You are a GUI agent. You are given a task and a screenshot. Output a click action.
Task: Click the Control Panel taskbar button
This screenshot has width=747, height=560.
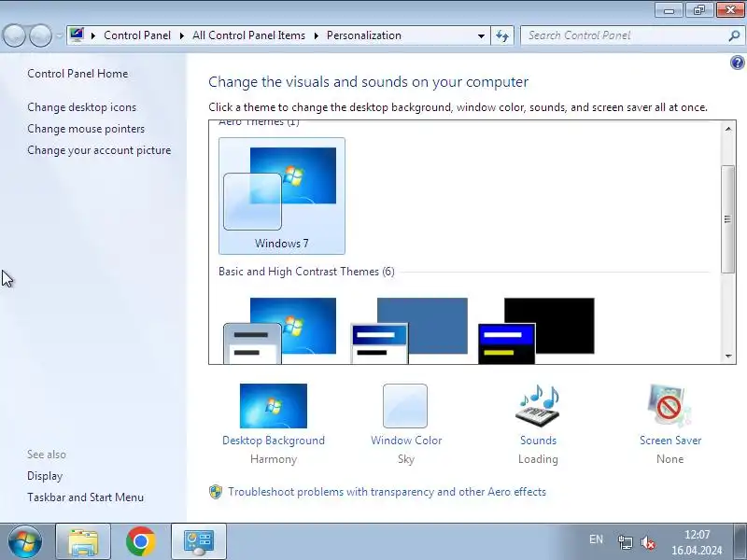click(x=199, y=542)
